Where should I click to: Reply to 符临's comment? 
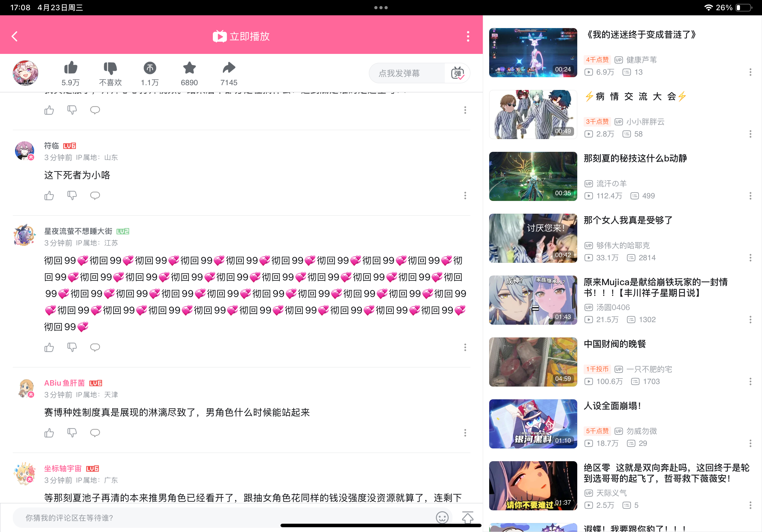(x=95, y=196)
